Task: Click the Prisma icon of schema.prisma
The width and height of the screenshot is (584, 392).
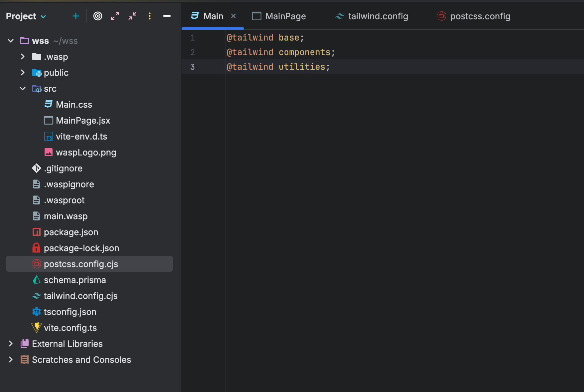Action: coord(37,280)
